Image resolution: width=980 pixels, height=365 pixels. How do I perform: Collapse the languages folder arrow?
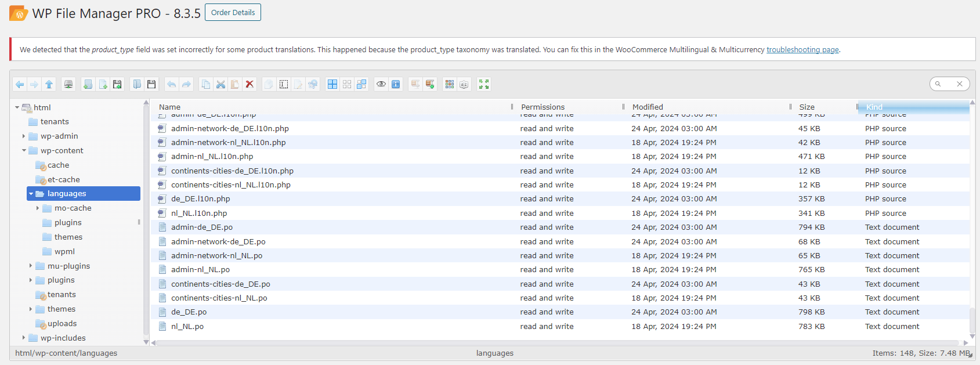click(x=31, y=194)
